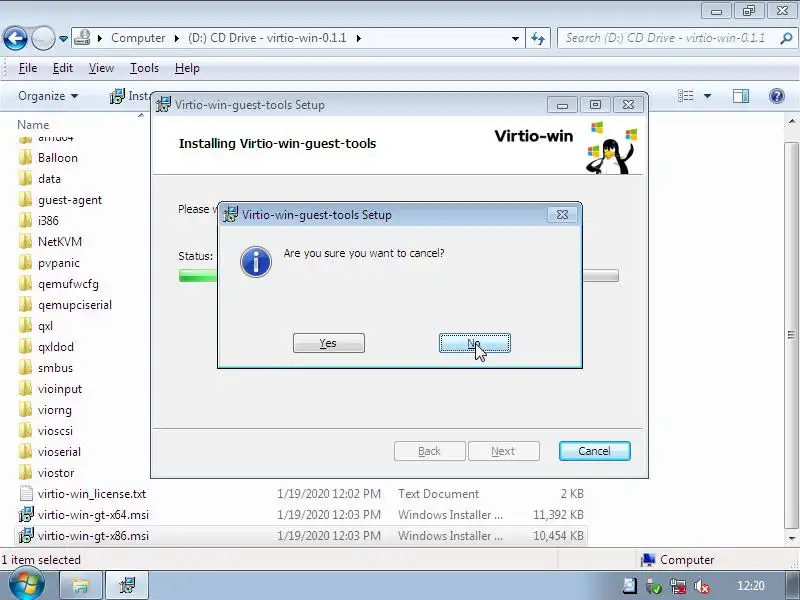The height and width of the screenshot is (600, 800).
Task: Select the NetKVM folder
Action: click(x=60, y=242)
